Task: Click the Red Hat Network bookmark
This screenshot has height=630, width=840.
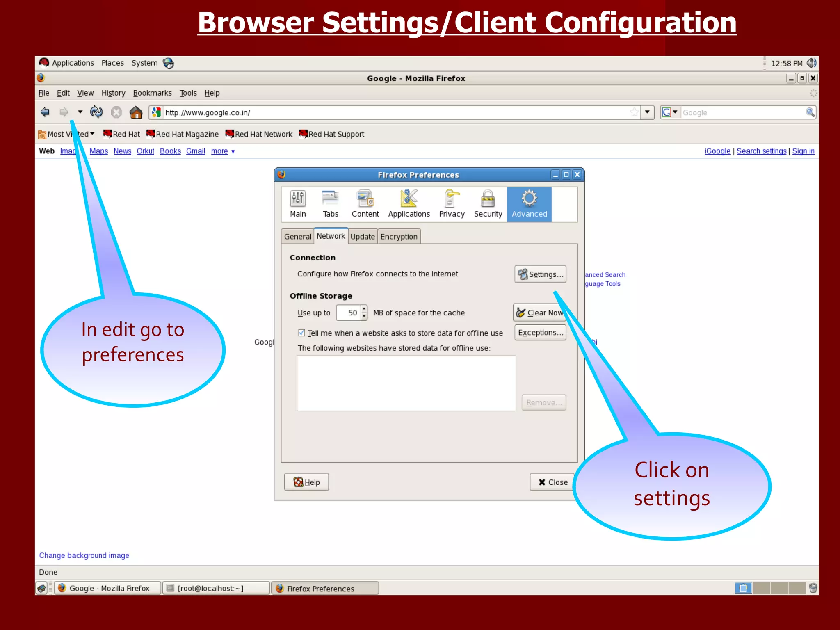Action: click(259, 134)
